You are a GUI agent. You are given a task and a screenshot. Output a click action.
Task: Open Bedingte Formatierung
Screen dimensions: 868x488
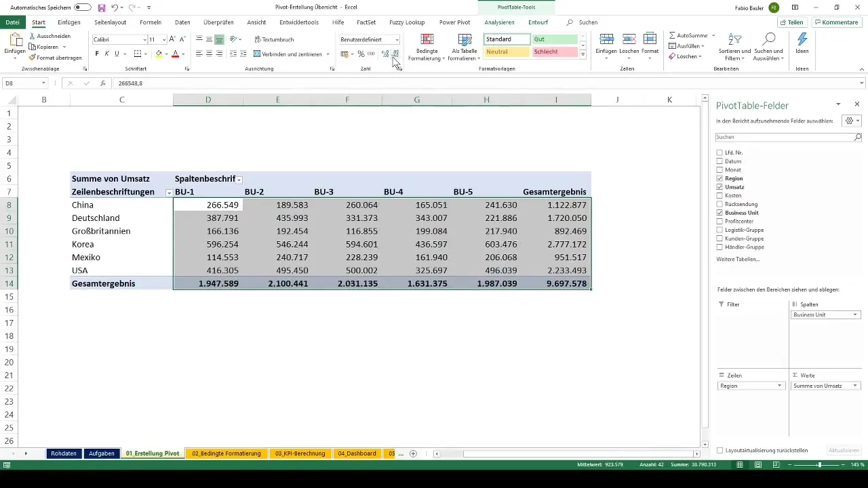tap(427, 46)
